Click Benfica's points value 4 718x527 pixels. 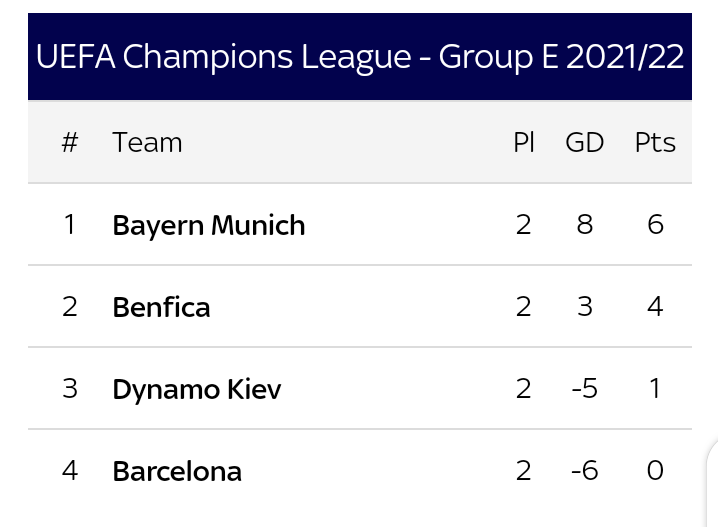point(655,307)
